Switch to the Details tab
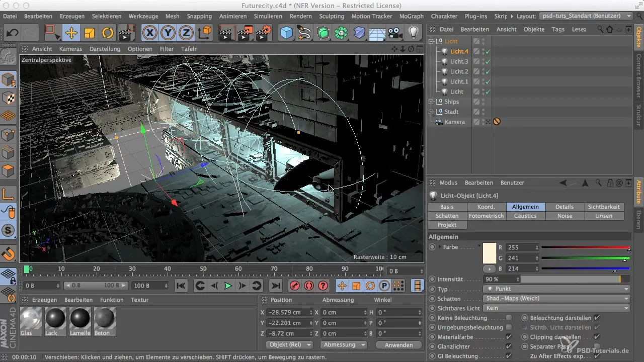Screen dimensions: 644x362 tap(565, 207)
